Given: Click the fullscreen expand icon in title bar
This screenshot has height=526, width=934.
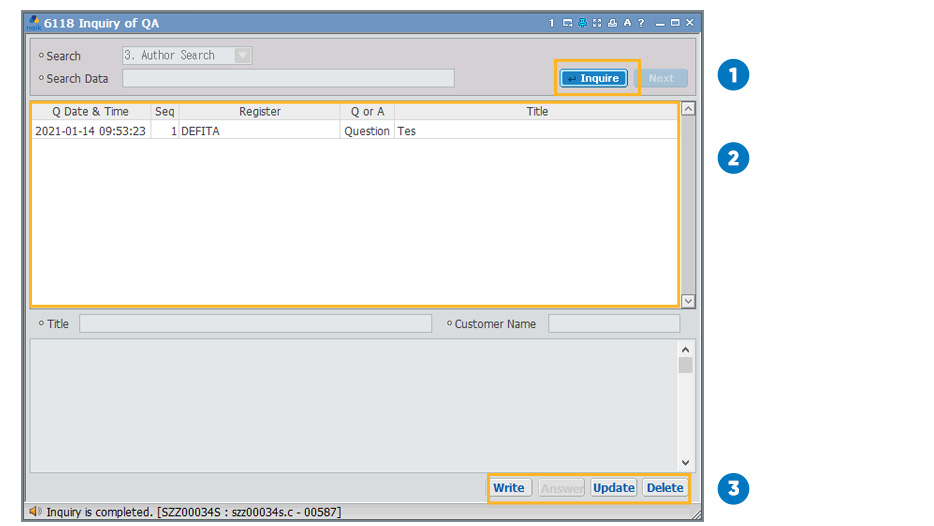Looking at the screenshot, I should [597, 23].
